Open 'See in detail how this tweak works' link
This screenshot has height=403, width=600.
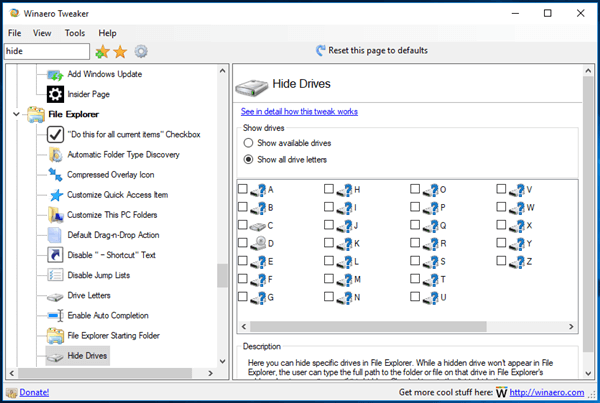tap(299, 112)
